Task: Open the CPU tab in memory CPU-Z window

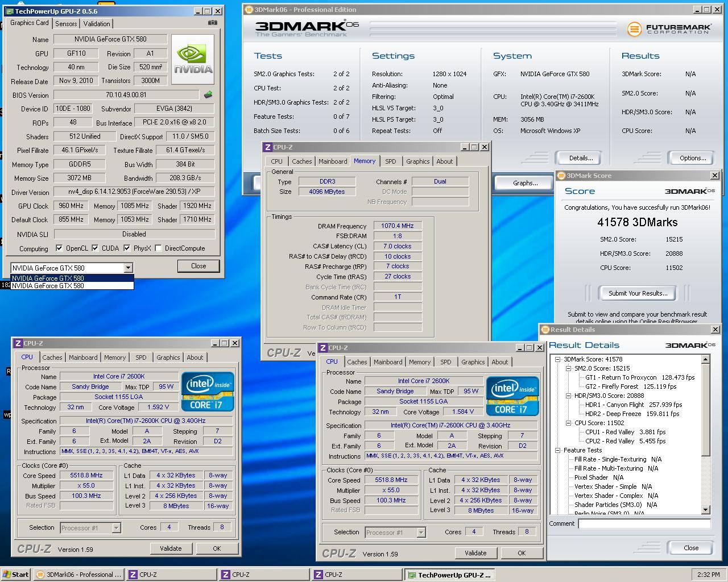Action: coord(276,161)
